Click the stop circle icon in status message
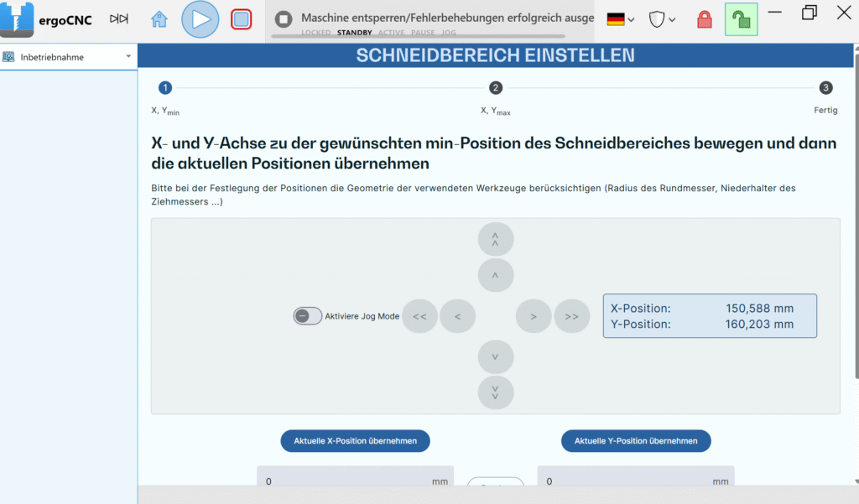Viewport: 859px width, 504px height. click(284, 18)
